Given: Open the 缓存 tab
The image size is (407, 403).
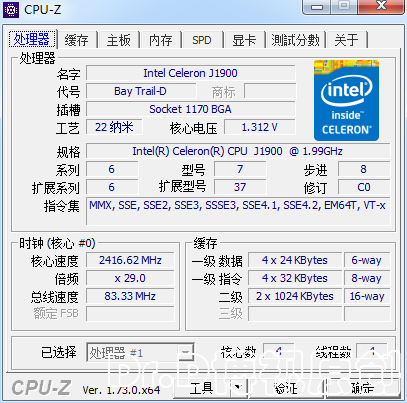Looking at the screenshot, I should click(77, 40).
